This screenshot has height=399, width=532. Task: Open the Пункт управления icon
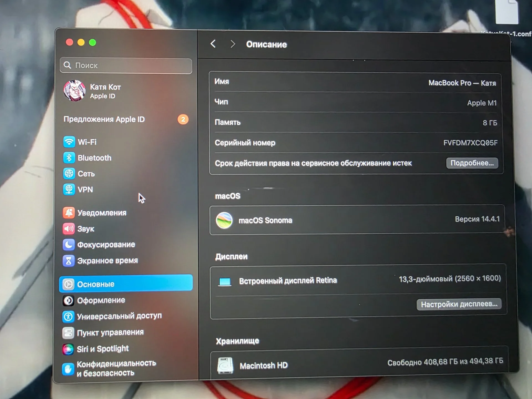68,333
